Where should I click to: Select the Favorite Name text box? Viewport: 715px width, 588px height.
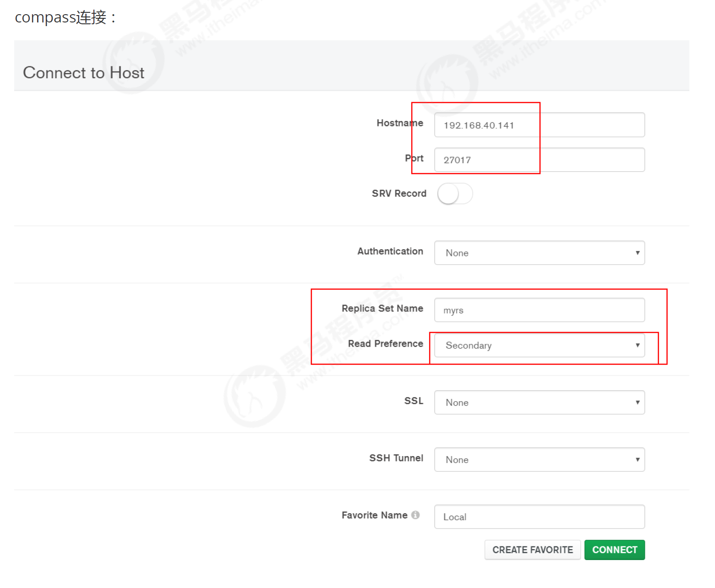click(539, 517)
